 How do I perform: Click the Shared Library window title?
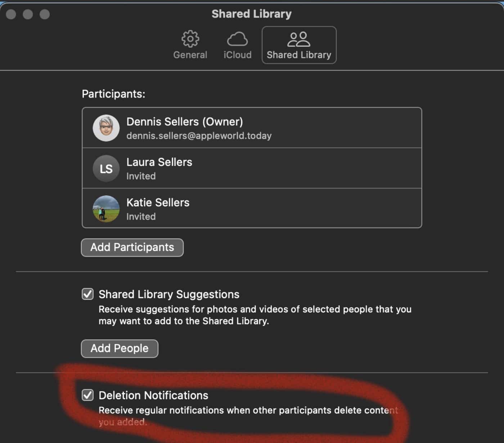coord(251,14)
